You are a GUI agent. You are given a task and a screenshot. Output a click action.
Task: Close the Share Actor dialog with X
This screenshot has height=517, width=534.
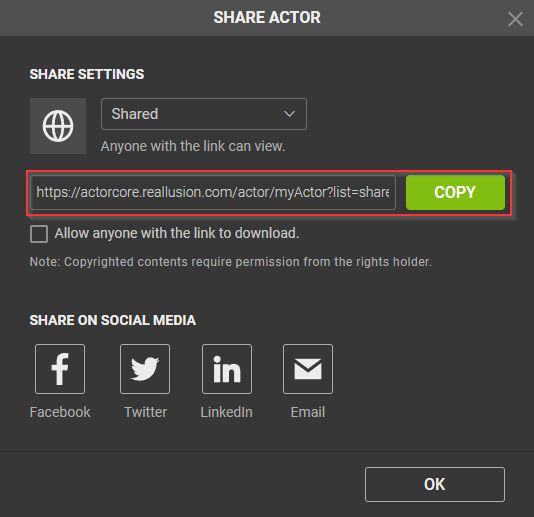(x=515, y=19)
